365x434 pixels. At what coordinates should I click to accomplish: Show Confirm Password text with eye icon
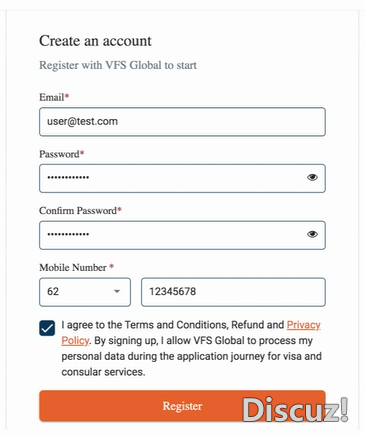click(312, 234)
